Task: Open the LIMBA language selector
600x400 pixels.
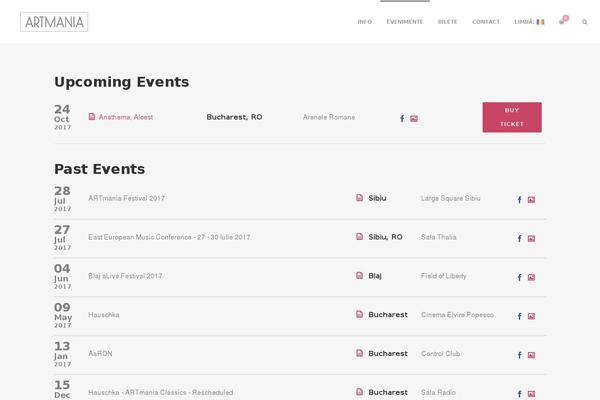Action: (x=529, y=22)
